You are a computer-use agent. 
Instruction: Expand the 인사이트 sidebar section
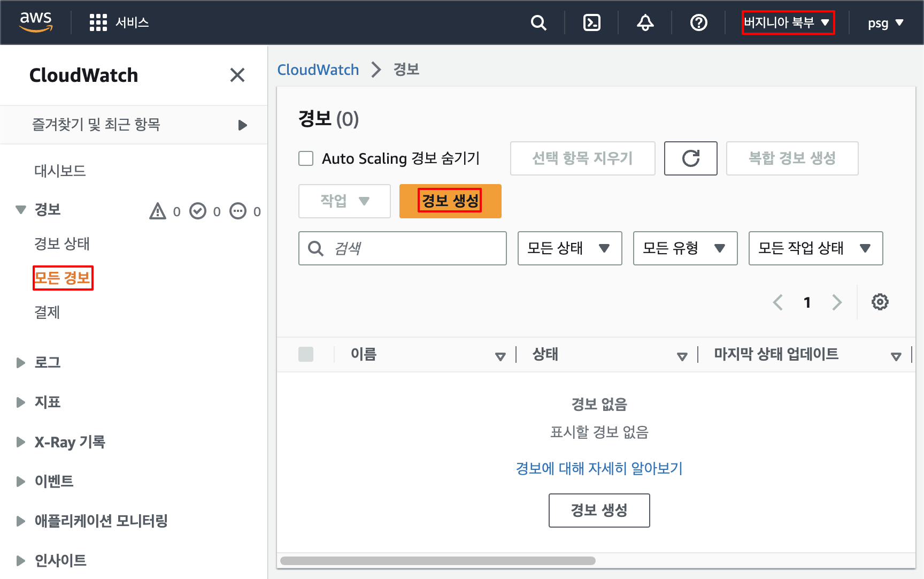click(x=21, y=561)
